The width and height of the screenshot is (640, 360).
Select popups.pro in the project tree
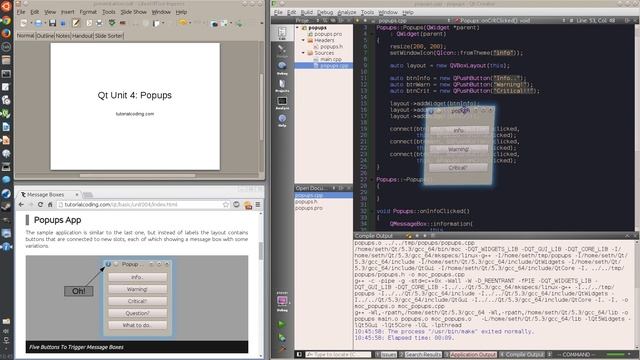[328, 34]
